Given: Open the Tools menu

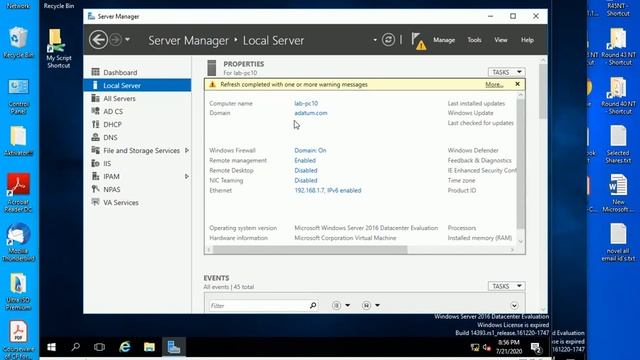Looking at the screenshot, I should [474, 40].
